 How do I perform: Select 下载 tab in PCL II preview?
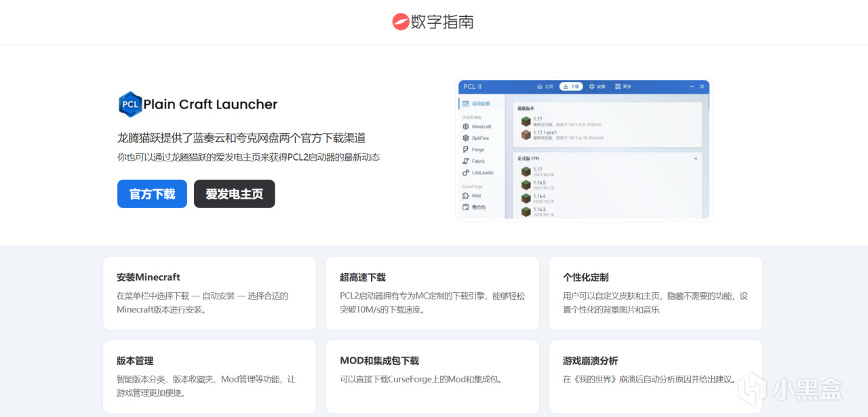coord(571,87)
